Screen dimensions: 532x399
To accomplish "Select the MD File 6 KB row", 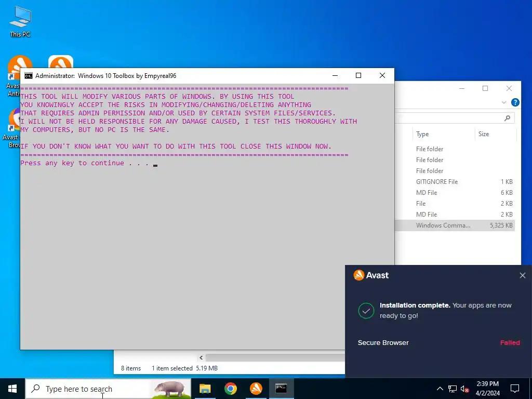I will coord(455,193).
